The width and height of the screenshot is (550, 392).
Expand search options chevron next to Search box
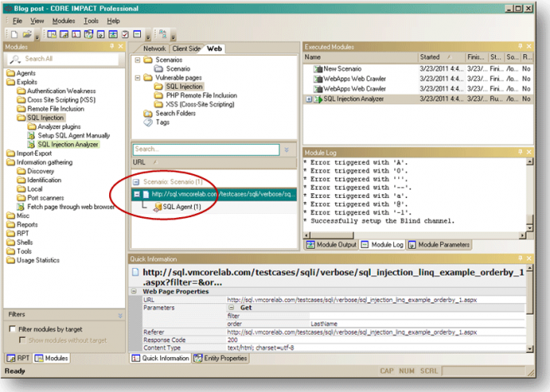(287, 150)
